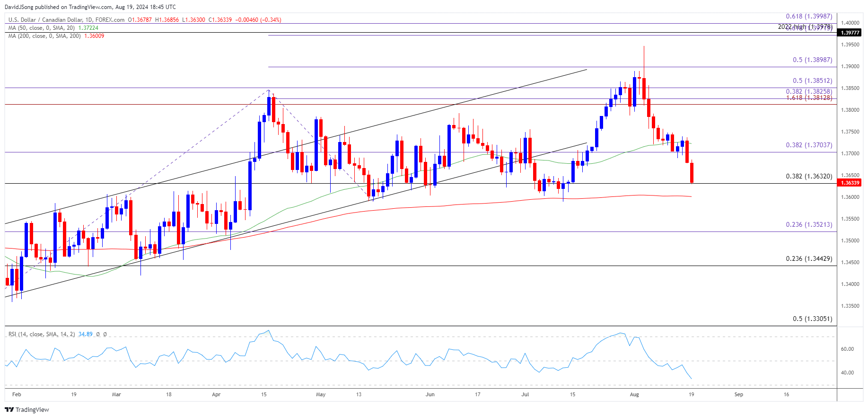Click the red 1.36339 current price tag
The width and height of the screenshot is (868, 418).
tap(850, 183)
